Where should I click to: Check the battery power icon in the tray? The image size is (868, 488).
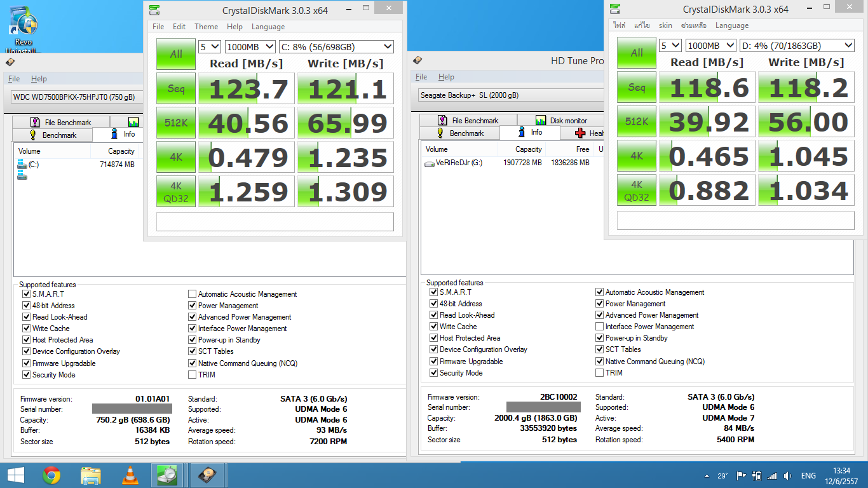point(757,476)
